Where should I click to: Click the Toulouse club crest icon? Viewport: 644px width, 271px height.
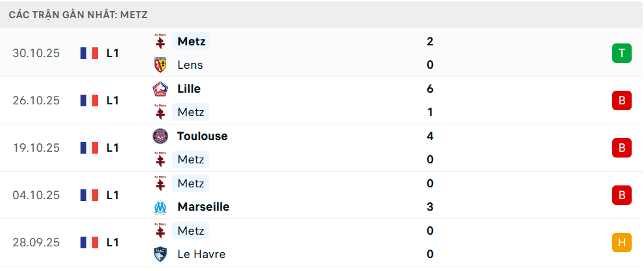tap(160, 136)
